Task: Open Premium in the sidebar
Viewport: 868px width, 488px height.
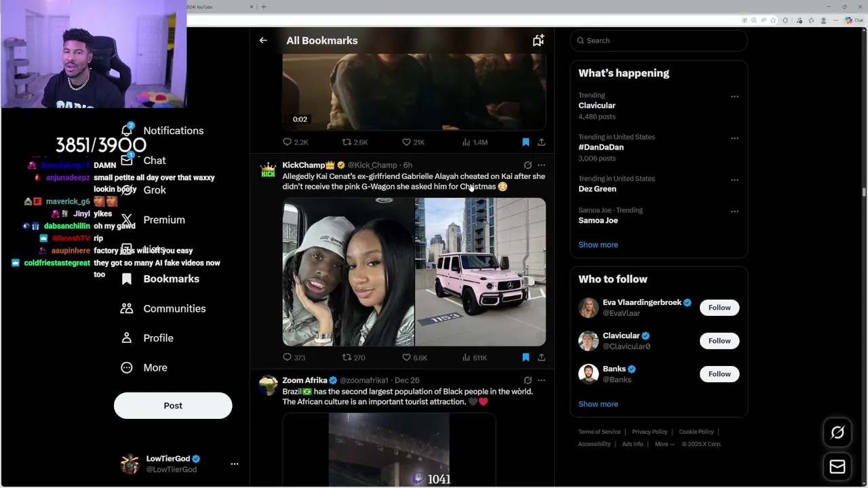Action: (153, 220)
